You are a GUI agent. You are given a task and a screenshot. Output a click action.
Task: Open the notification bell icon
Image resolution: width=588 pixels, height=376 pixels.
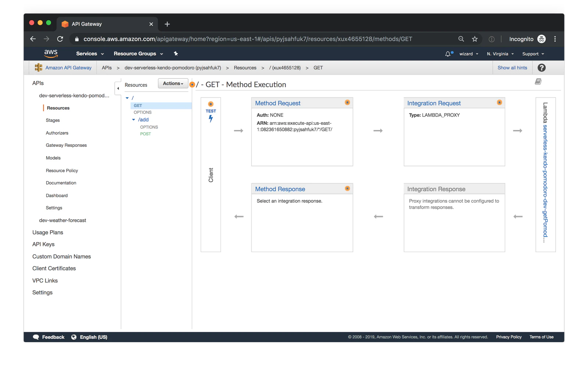[x=448, y=53]
